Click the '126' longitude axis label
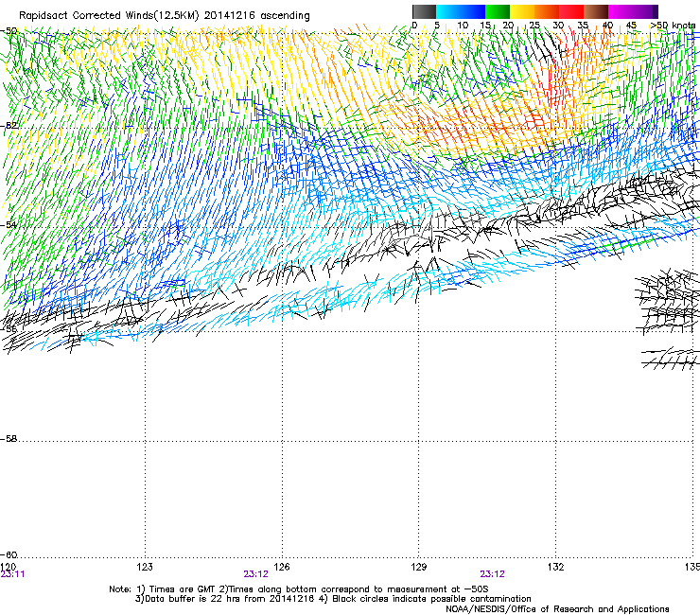Screen dimensions: 700x615 click(282, 567)
